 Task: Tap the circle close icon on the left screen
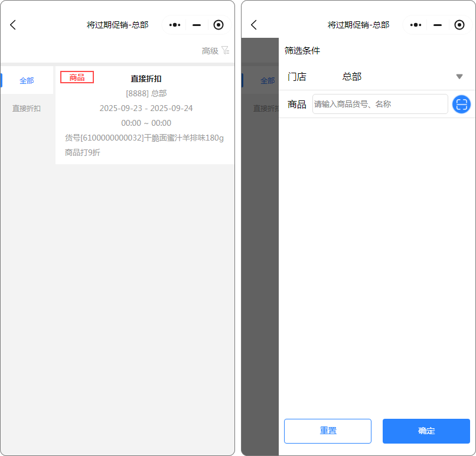219,25
